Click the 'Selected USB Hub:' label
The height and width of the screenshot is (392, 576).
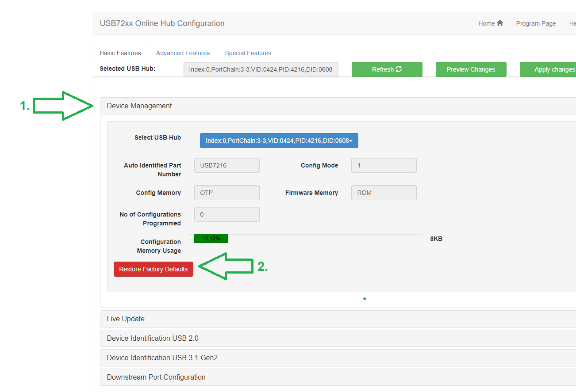click(128, 69)
